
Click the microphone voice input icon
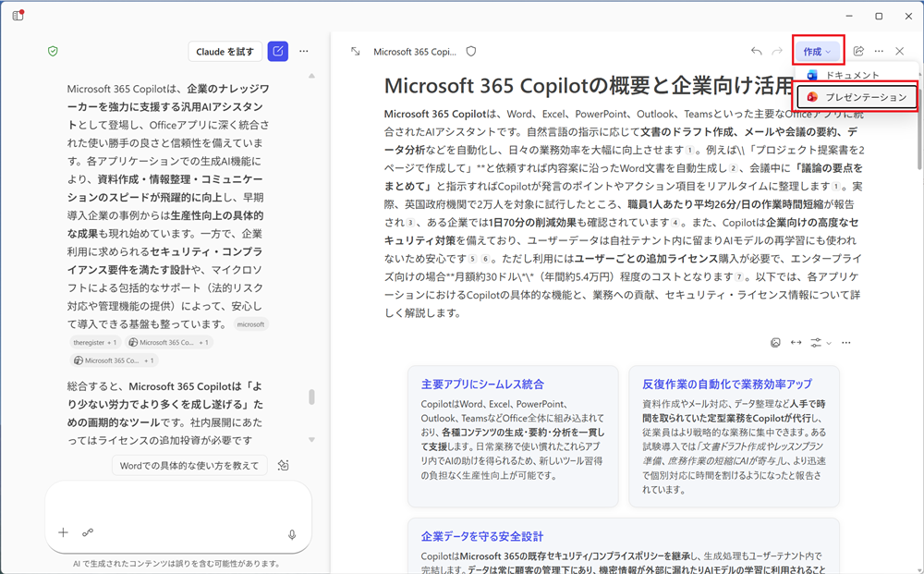(x=292, y=533)
